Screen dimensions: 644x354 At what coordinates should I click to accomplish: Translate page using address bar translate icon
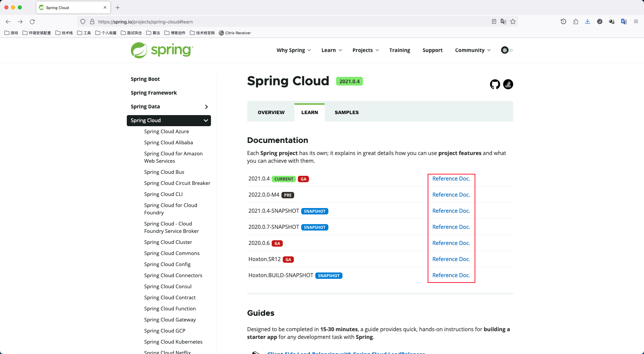[x=503, y=22]
